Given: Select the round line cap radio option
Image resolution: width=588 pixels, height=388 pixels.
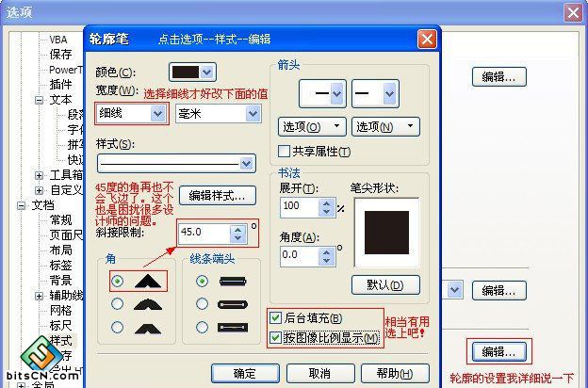Looking at the screenshot, I should pyautogui.click(x=202, y=303).
